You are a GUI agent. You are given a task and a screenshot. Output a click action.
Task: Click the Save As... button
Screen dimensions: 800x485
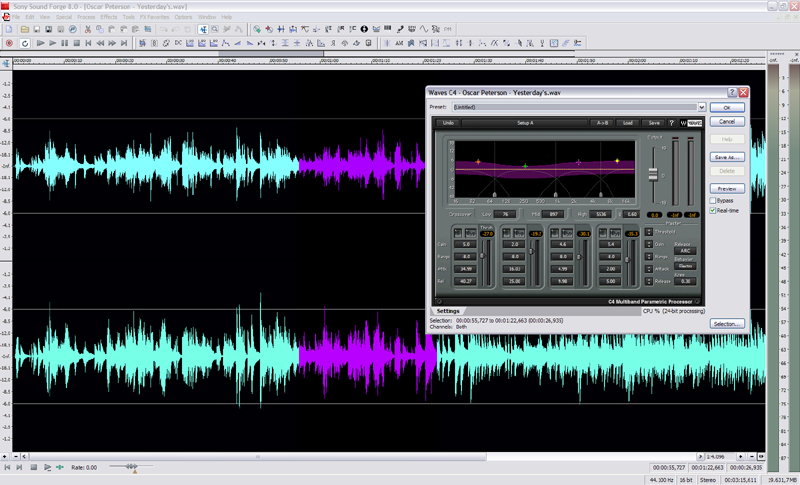coord(727,157)
